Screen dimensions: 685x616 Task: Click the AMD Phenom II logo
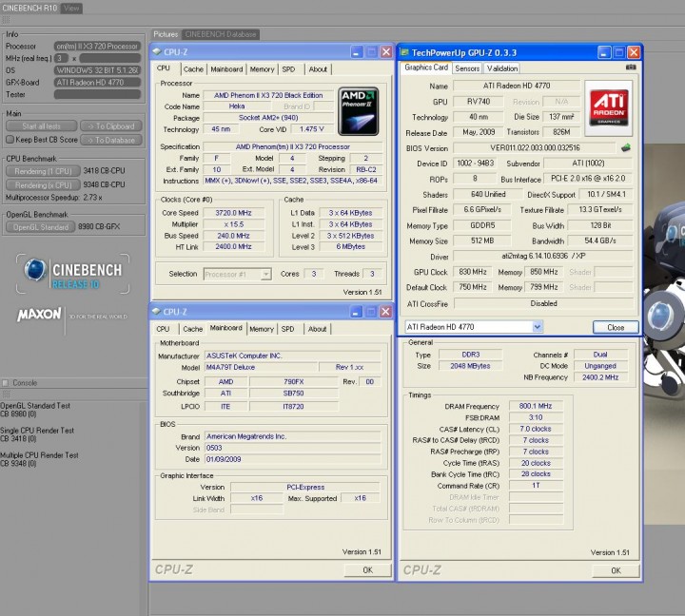point(359,109)
